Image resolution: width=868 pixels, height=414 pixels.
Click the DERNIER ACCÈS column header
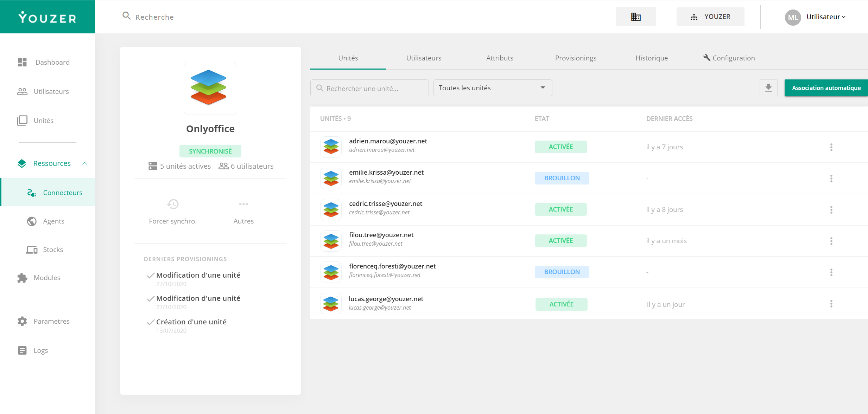pos(669,119)
